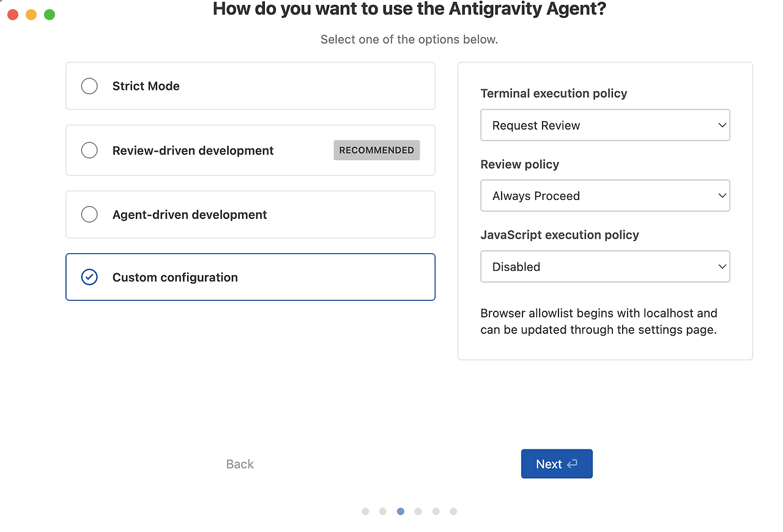Click the RECOMMENDED badge
Viewport: 783px width, 532px height.
coord(377,150)
